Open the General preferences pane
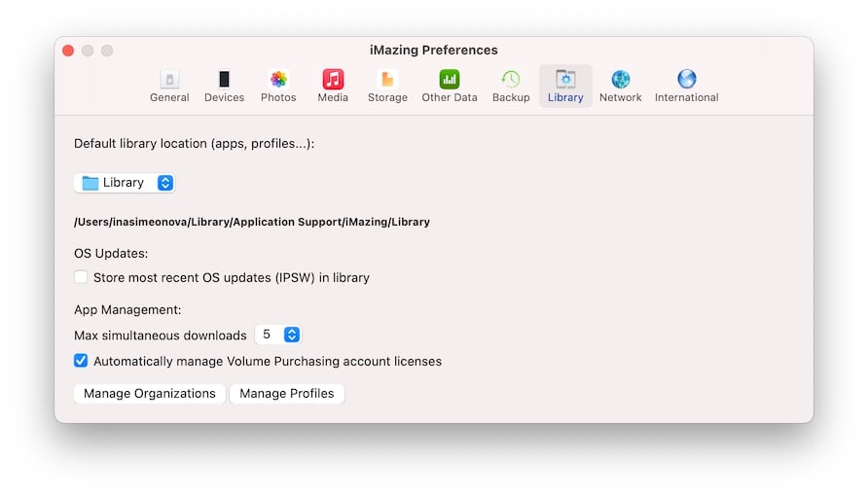The image size is (868, 495). tap(169, 87)
